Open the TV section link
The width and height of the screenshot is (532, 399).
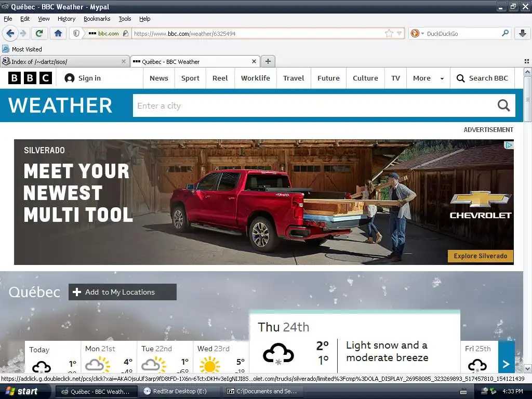tap(395, 78)
